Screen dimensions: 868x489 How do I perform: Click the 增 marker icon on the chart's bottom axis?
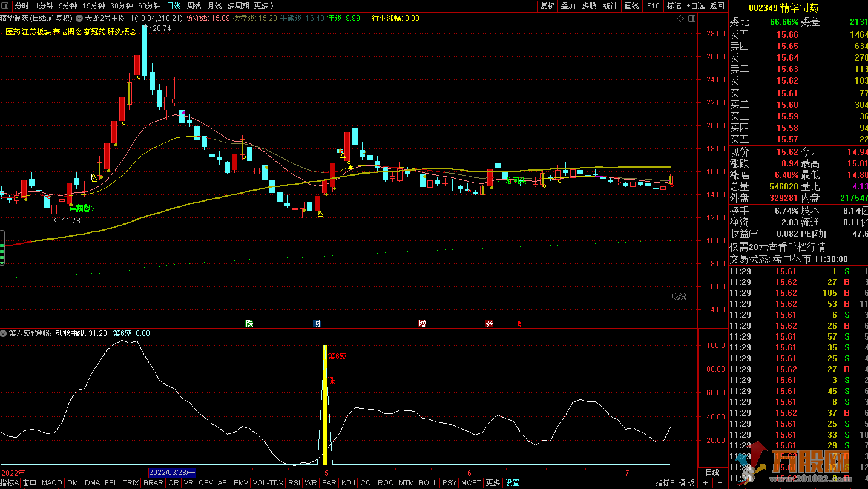pos(422,324)
